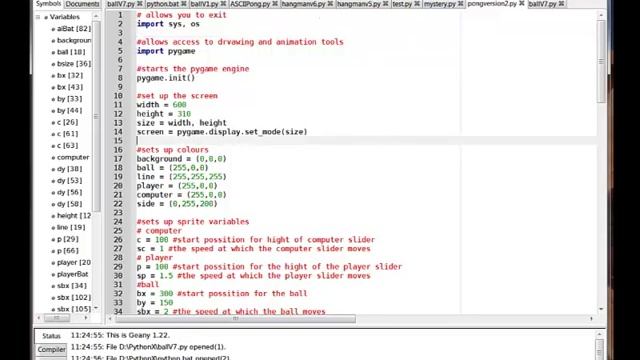640x360 pixels.
Task: Select the c [61] symbol
Action: tap(67, 134)
